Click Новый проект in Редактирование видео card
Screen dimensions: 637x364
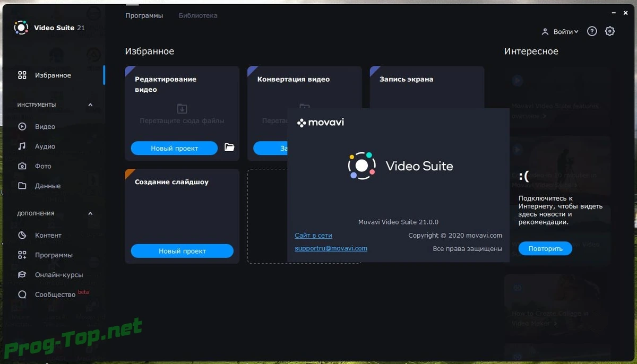tap(174, 149)
